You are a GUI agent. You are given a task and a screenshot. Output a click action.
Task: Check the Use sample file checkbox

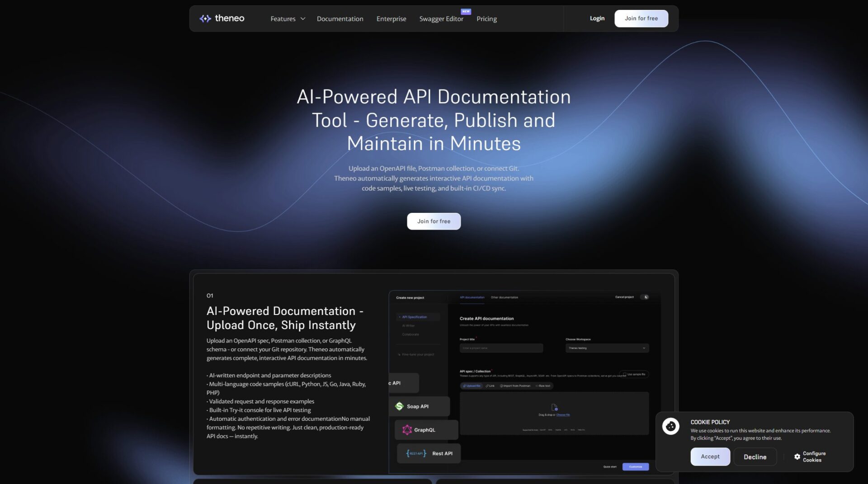pos(625,374)
